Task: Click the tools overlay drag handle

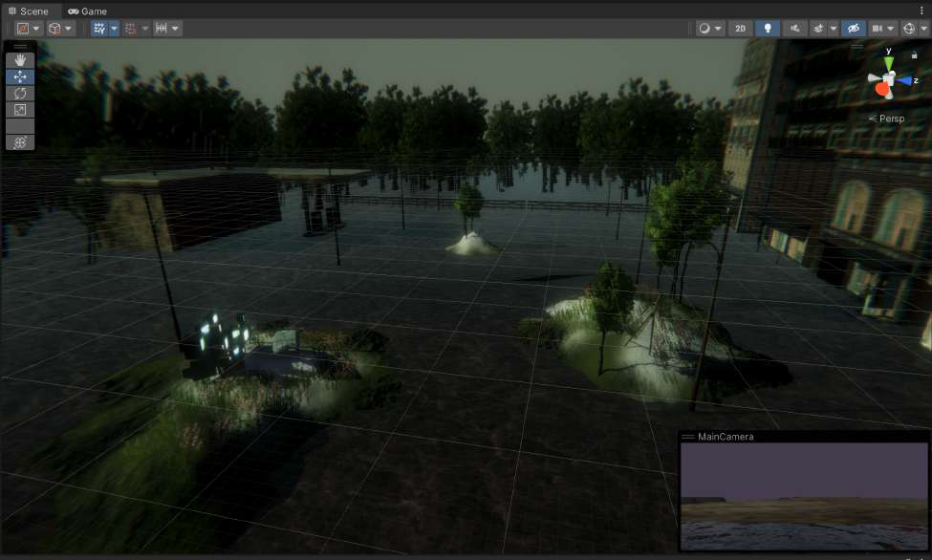Action: 20,47
